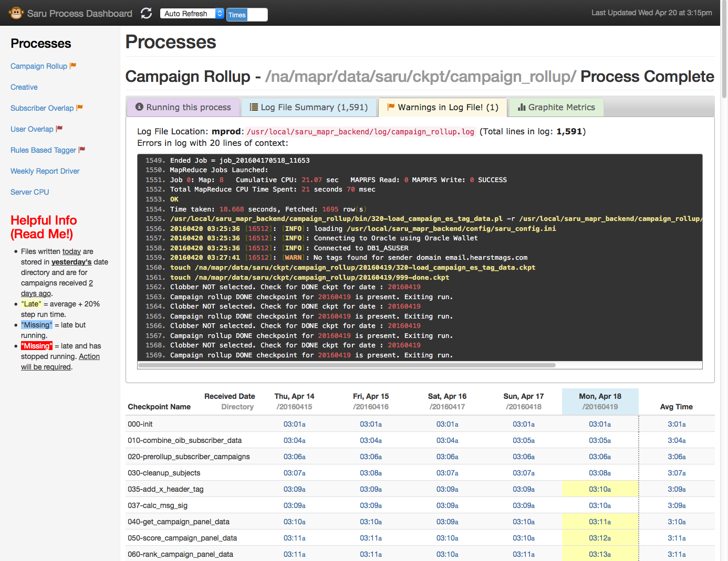This screenshot has height=561, width=728.
Task: Click Thu Apr 14 time for 000-init
Action: pyautogui.click(x=295, y=424)
